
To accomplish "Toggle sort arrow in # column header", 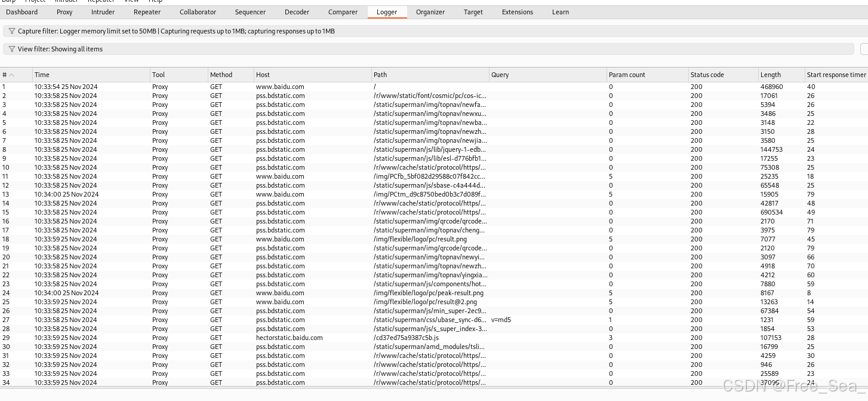I will pyautogui.click(x=12, y=75).
